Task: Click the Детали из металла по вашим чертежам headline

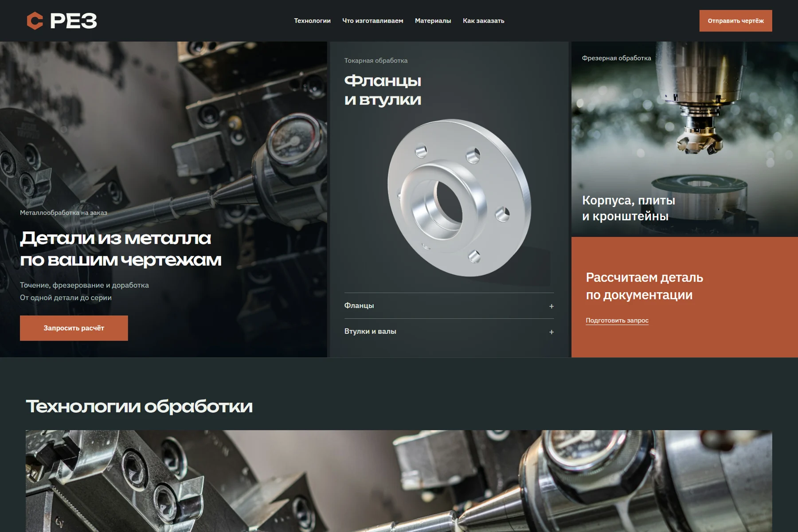Action: tap(121, 249)
